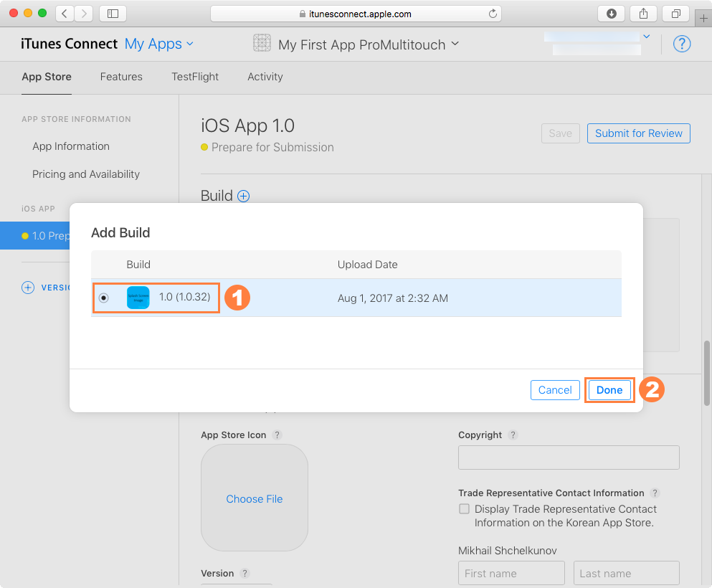Open My First App ProMultitouch dropdown
This screenshot has height=588, width=712.
tap(369, 44)
